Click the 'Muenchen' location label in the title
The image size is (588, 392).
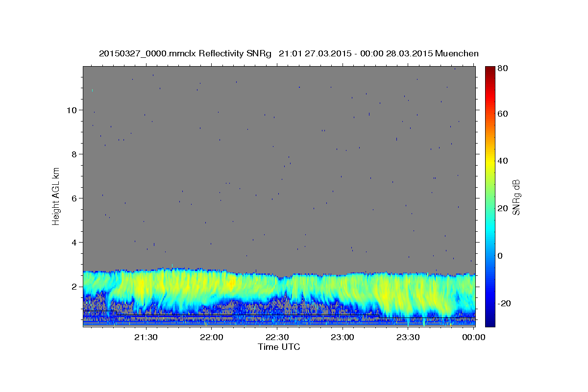(457, 53)
